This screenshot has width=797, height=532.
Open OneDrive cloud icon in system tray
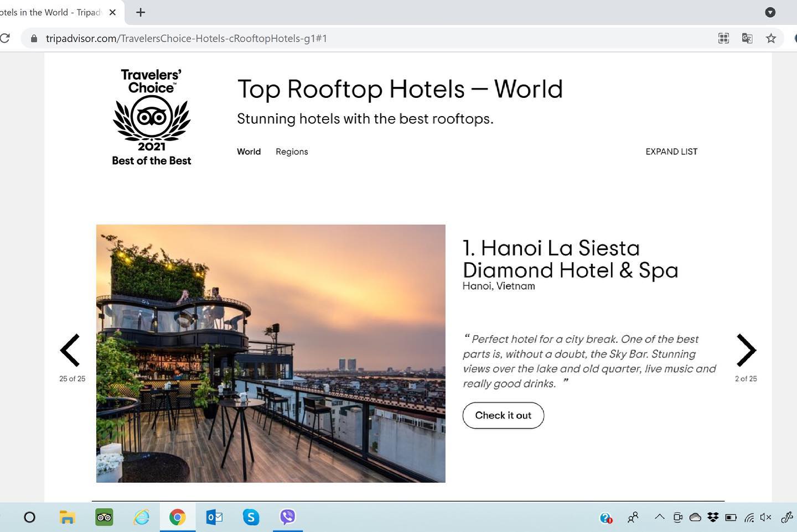click(695, 517)
